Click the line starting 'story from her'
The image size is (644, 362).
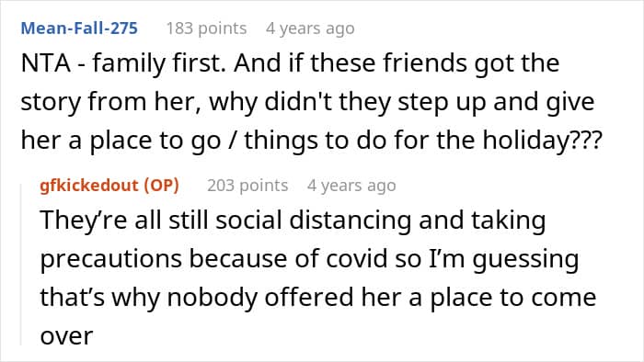pyautogui.click(x=307, y=102)
